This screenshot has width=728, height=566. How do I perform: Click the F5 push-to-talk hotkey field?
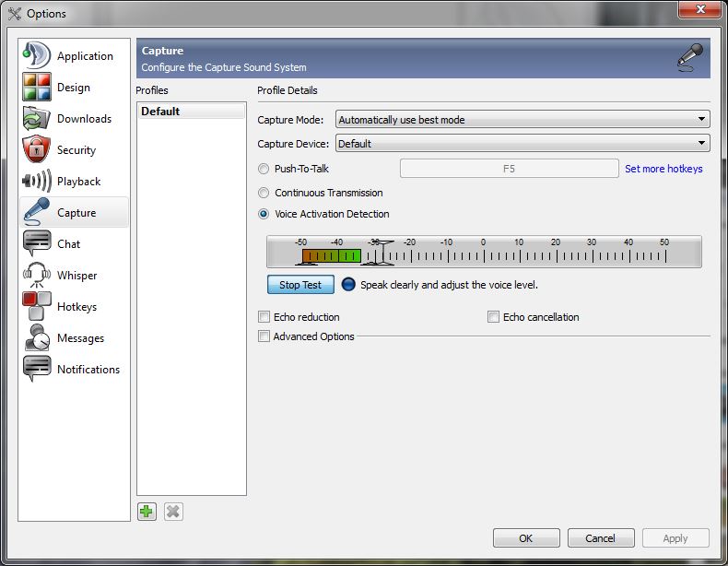(x=509, y=169)
